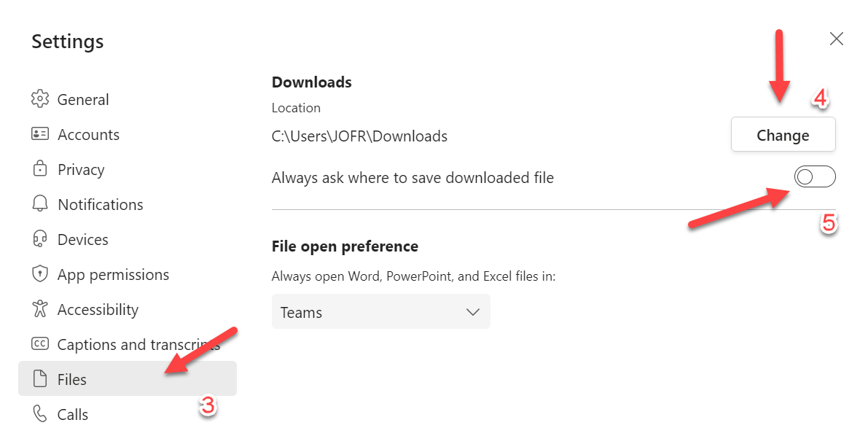Open Privacy settings via lock icon
This screenshot has width=868, height=436.
click(x=41, y=169)
